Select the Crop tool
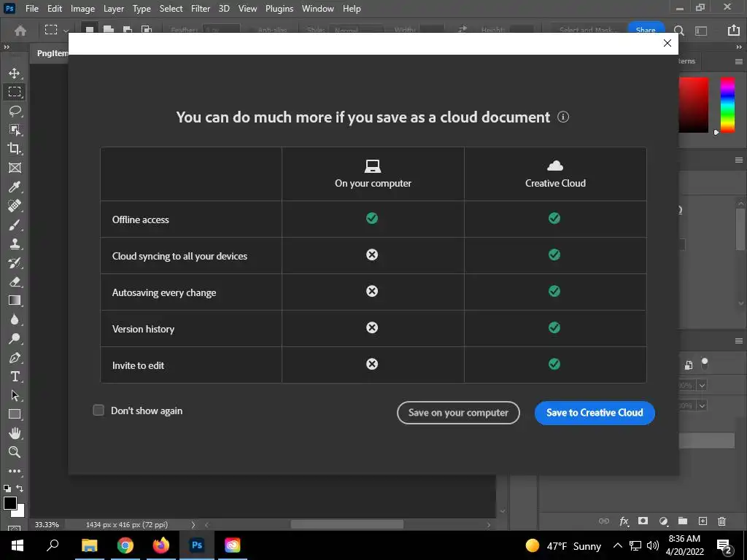Screen dimensions: 747x560 (15, 149)
